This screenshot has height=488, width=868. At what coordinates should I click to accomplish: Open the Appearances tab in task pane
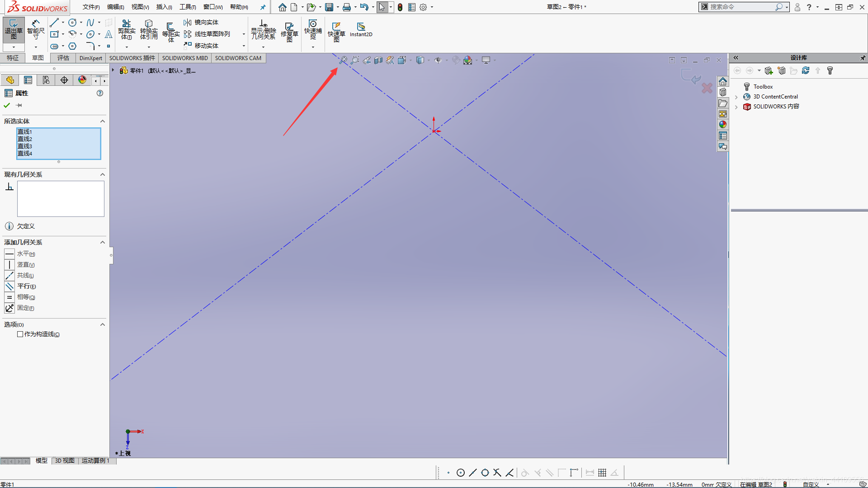tap(723, 125)
